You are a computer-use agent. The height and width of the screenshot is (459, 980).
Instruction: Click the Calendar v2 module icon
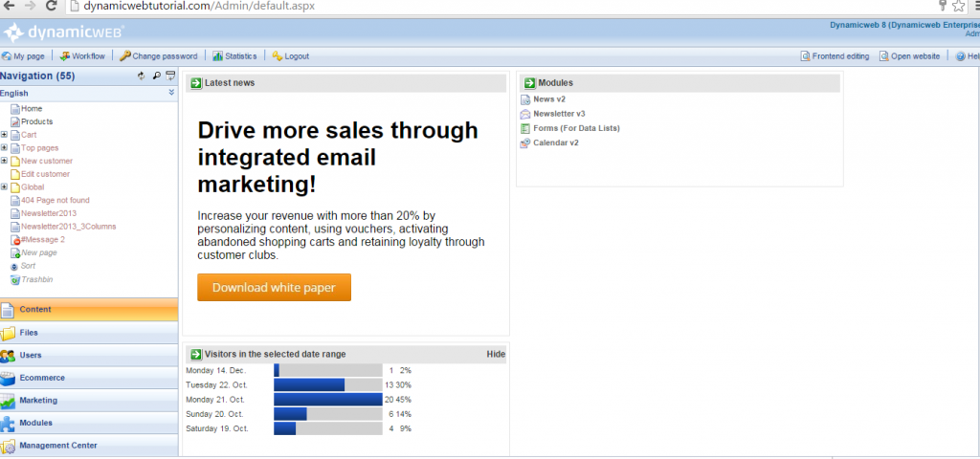(x=525, y=143)
